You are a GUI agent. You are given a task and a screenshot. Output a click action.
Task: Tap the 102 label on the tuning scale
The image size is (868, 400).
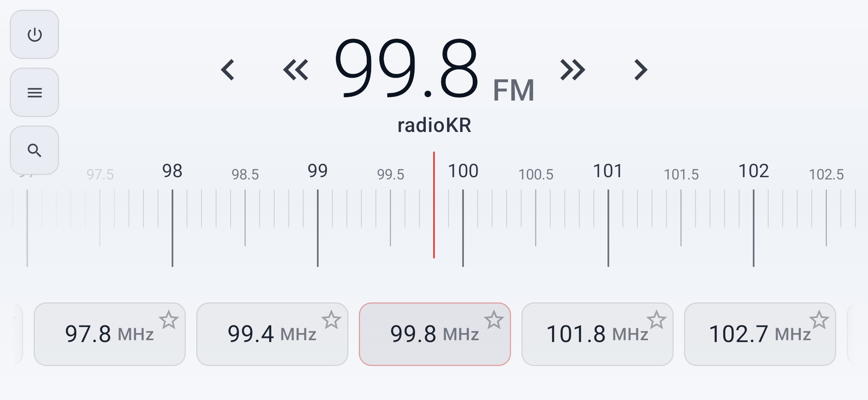coord(754,171)
